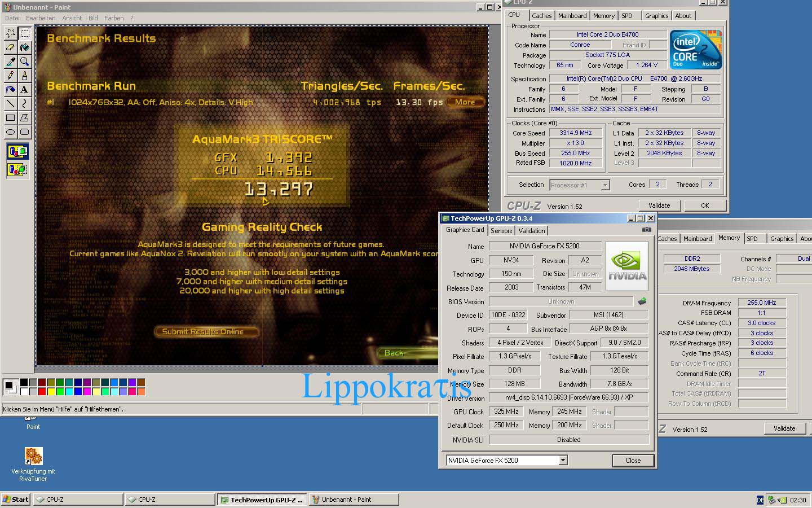Select the Brush tool in Paint
The image size is (812, 508).
pyautogui.click(x=24, y=76)
